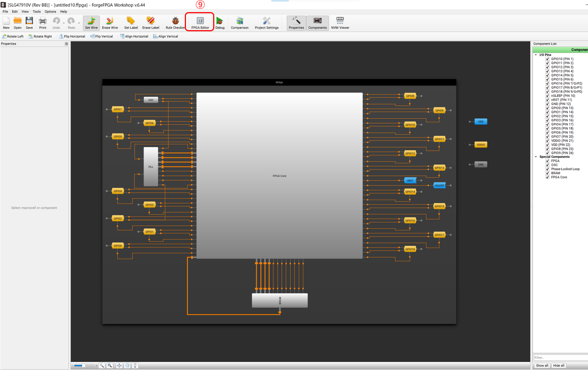Open the Edit menu
Viewport: 588px width, 370px height.
(x=15, y=11)
